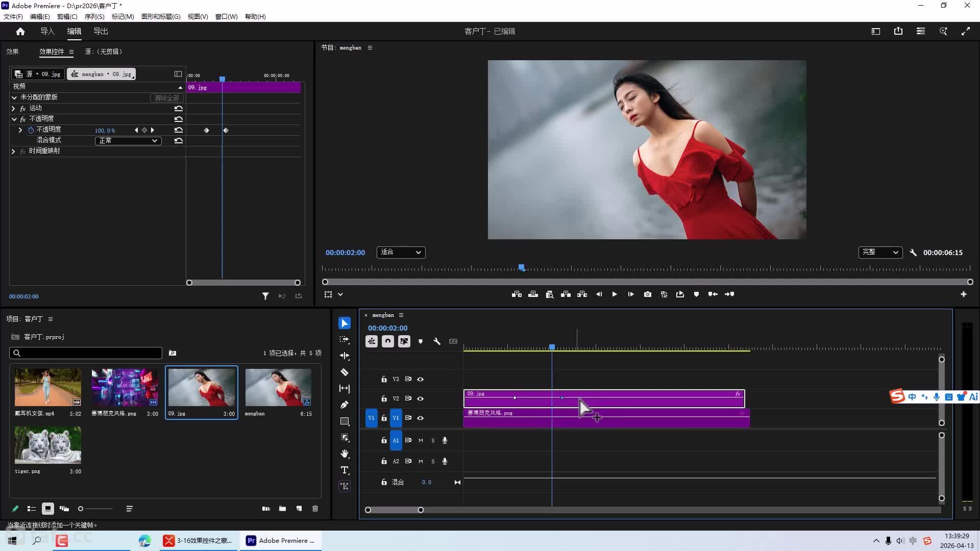Select the mengban • 09.jpg clip tab
Screen dimensions: 980x551
[x=102, y=74]
